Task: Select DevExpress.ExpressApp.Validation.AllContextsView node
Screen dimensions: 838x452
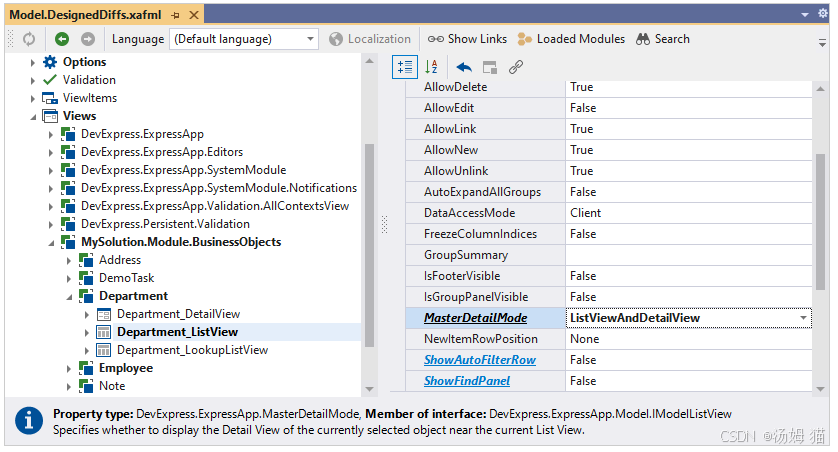Action: [215, 206]
